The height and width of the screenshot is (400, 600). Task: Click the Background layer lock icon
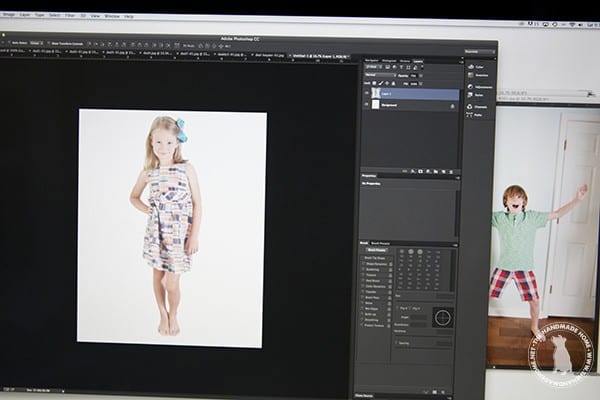452,106
